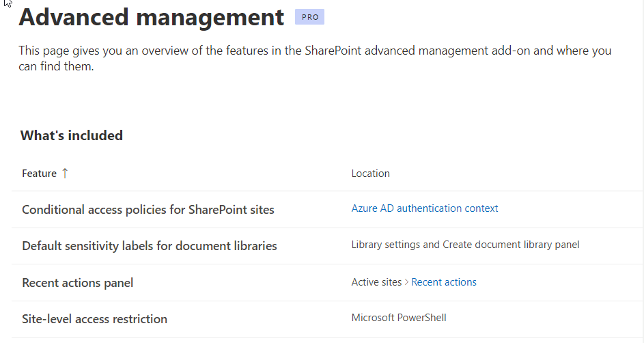The image size is (644, 343).
Task: Open the Azure AD authentication context link
Action: click(x=425, y=208)
